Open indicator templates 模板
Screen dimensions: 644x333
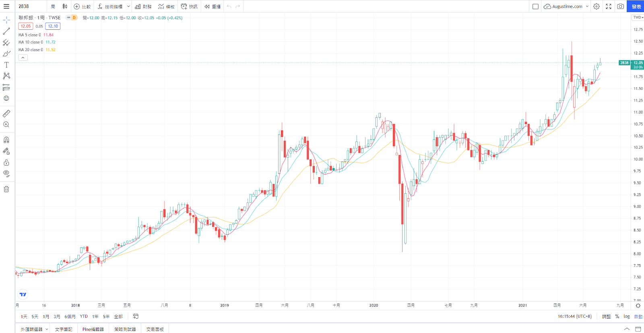coord(166,6)
